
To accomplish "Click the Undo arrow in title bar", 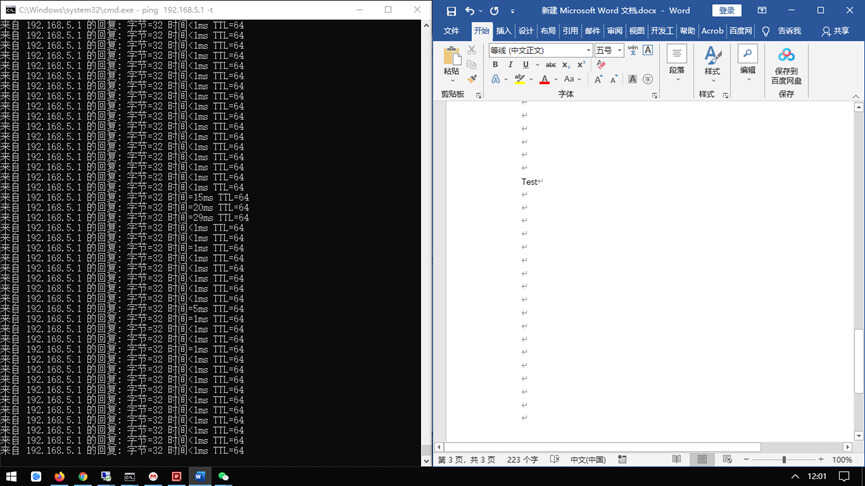I will coord(469,10).
